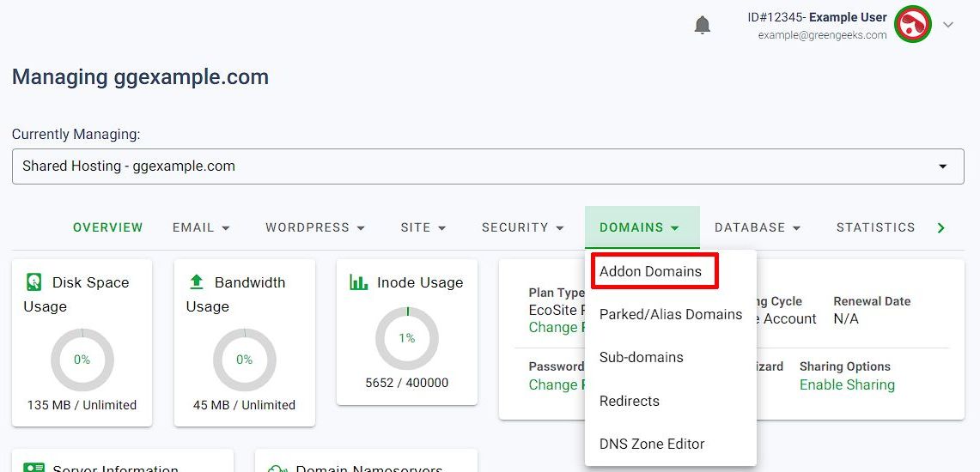Click the example@greengeeks.com email text

click(823, 35)
